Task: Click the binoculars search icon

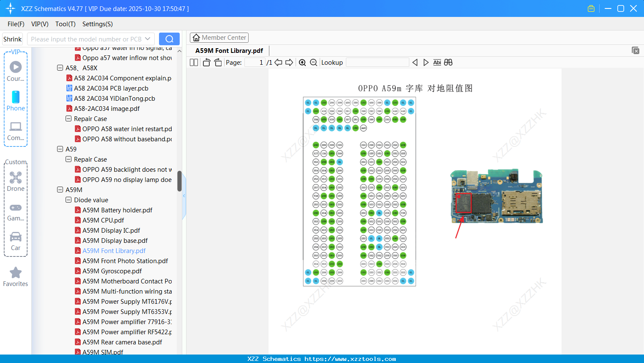Action: coord(448,63)
